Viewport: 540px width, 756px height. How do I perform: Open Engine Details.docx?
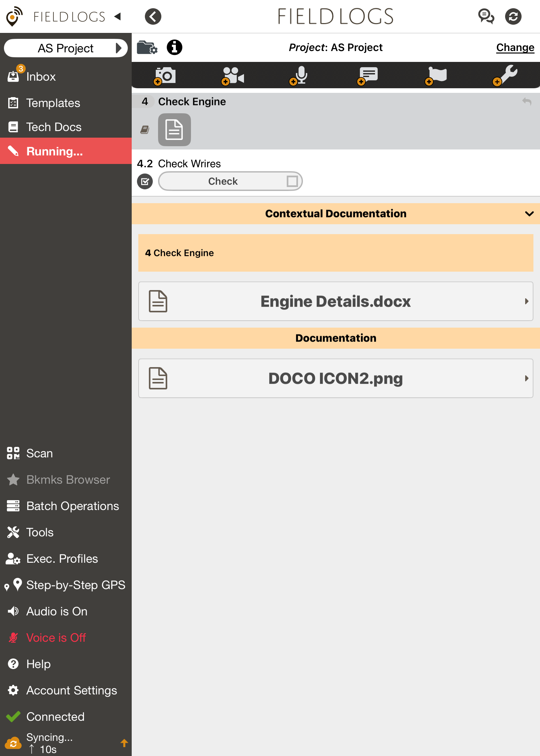pyautogui.click(x=336, y=301)
